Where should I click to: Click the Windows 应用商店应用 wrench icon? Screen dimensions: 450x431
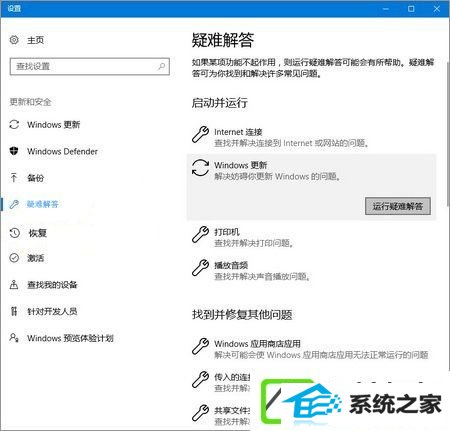click(x=200, y=346)
